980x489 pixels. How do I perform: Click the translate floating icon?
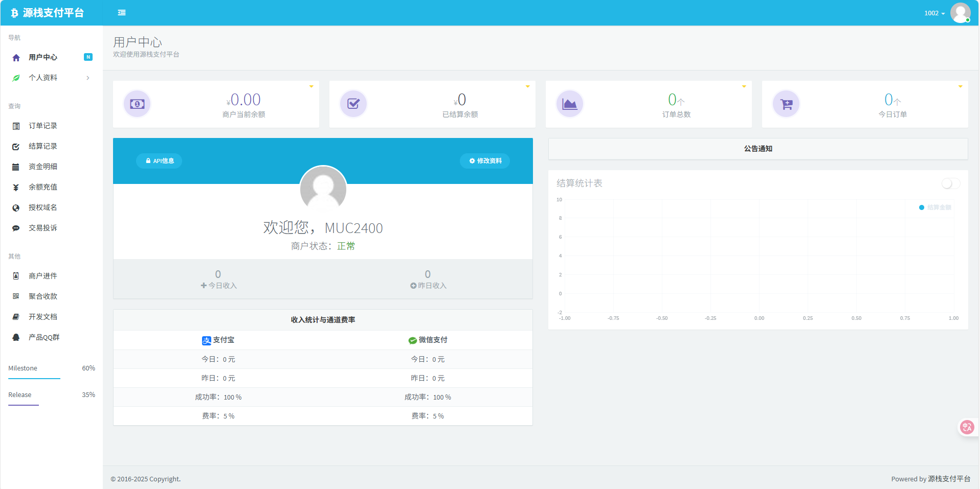(x=967, y=427)
